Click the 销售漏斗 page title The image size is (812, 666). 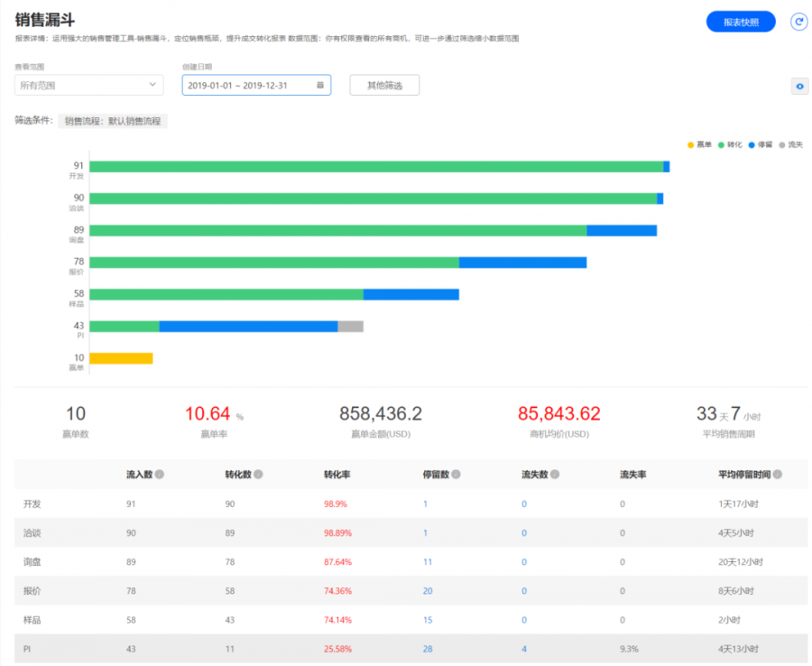(45, 20)
